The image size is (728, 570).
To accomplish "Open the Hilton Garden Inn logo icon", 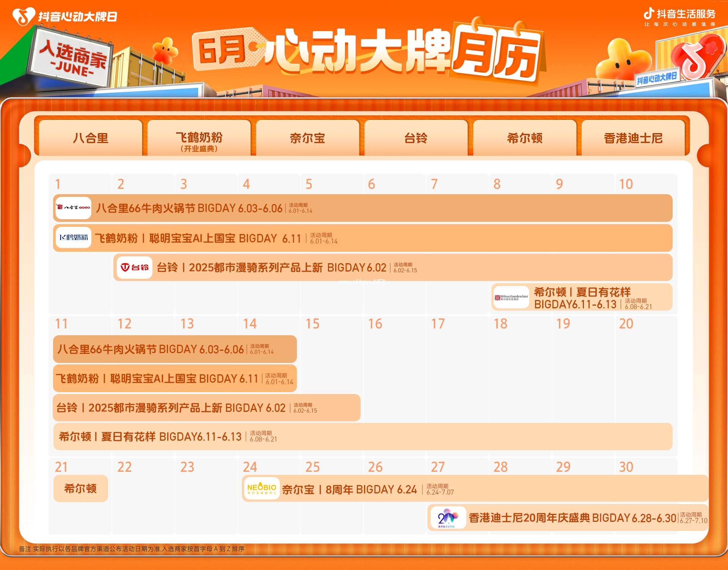I will pyautogui.click(x=511, y=298).
